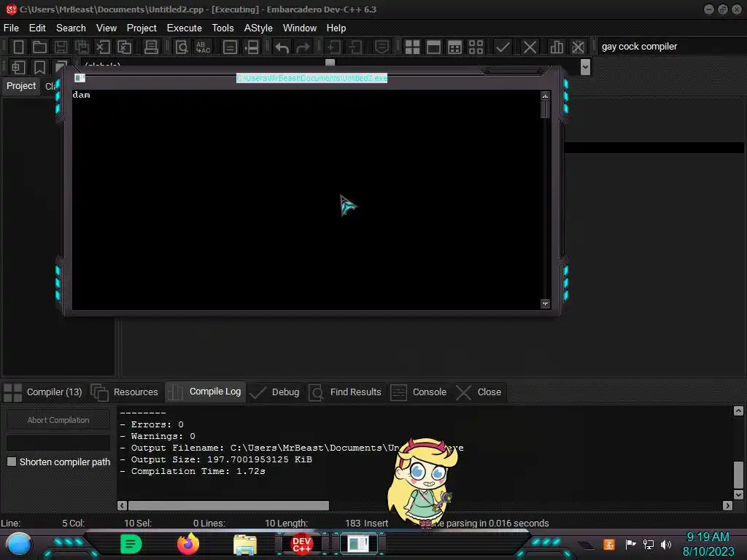Click the Save All toolbar icon
The image size is (747, 560).
[82, 47]
